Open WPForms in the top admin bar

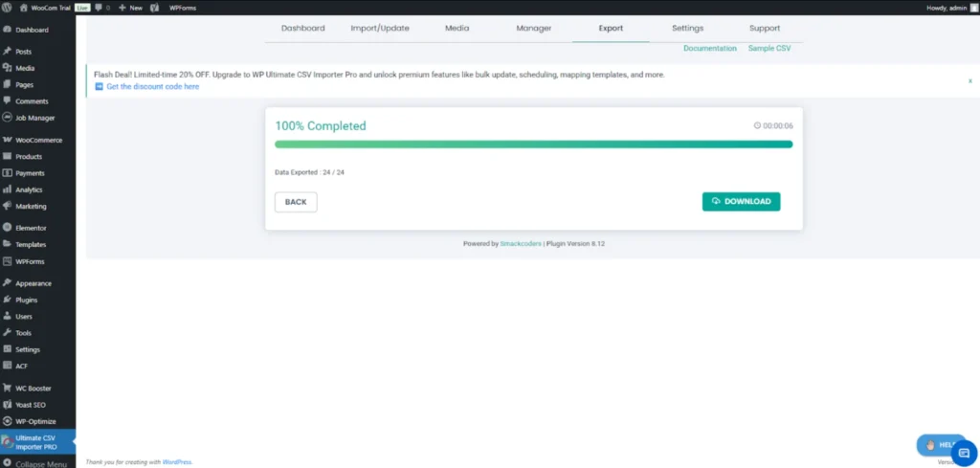[x=183, y=8]
